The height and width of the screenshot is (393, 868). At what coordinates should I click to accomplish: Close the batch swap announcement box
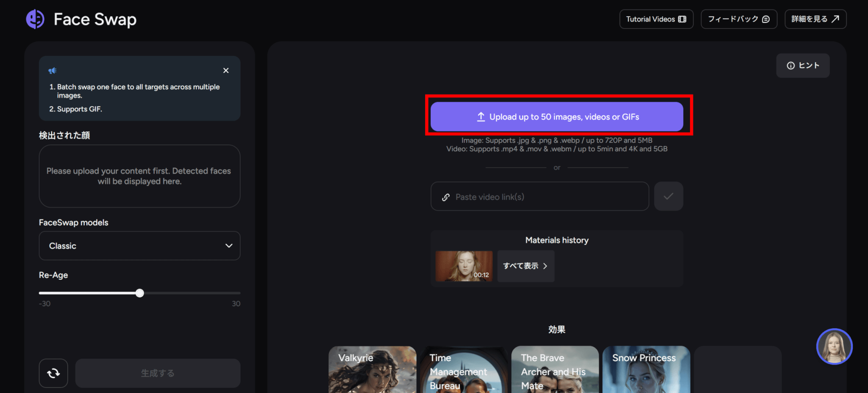tap(226, 70)
